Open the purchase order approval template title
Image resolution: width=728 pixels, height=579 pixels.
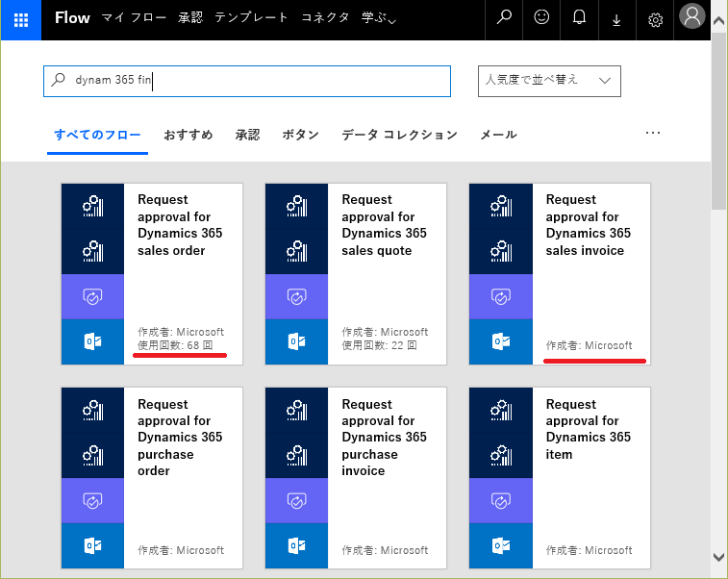coord(180,438)
